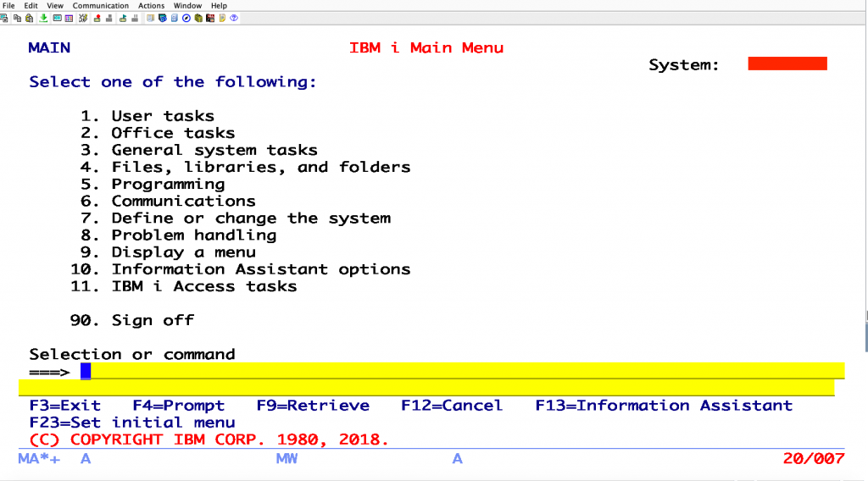
Task: Open the Help menu
Action: coord(219,5)
